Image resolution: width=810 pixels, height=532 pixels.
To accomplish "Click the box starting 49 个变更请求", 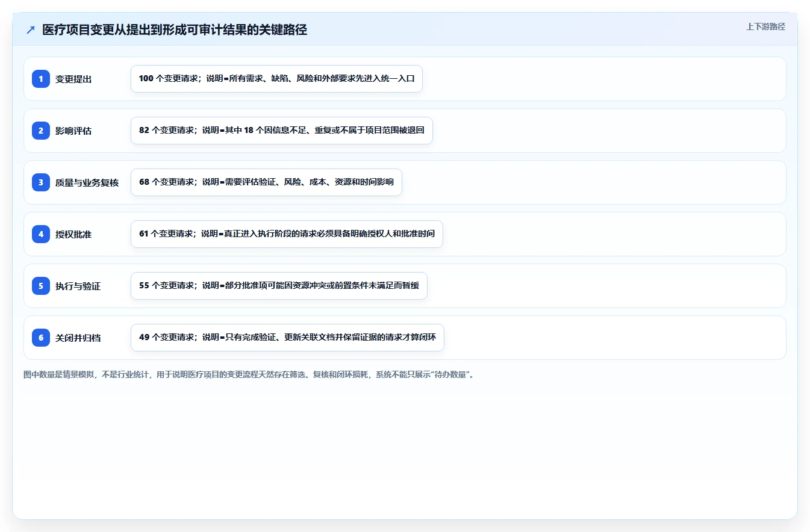I will click(287, 338).
